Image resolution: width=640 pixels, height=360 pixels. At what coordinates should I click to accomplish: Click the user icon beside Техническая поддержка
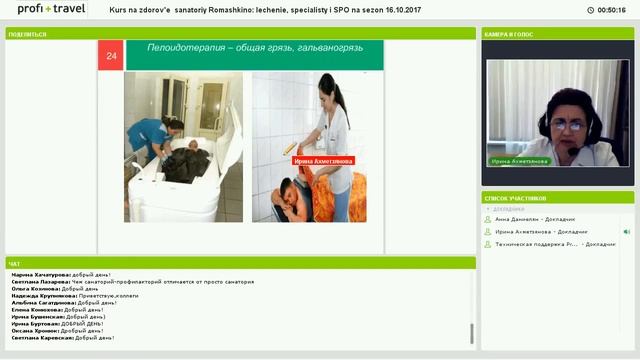pos(487,244)
